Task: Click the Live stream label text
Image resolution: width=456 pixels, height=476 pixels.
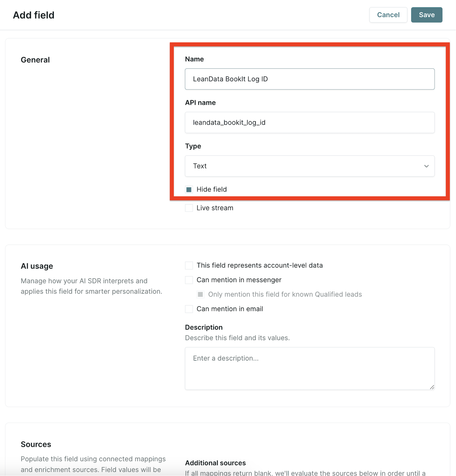Action: coord(215,208)
